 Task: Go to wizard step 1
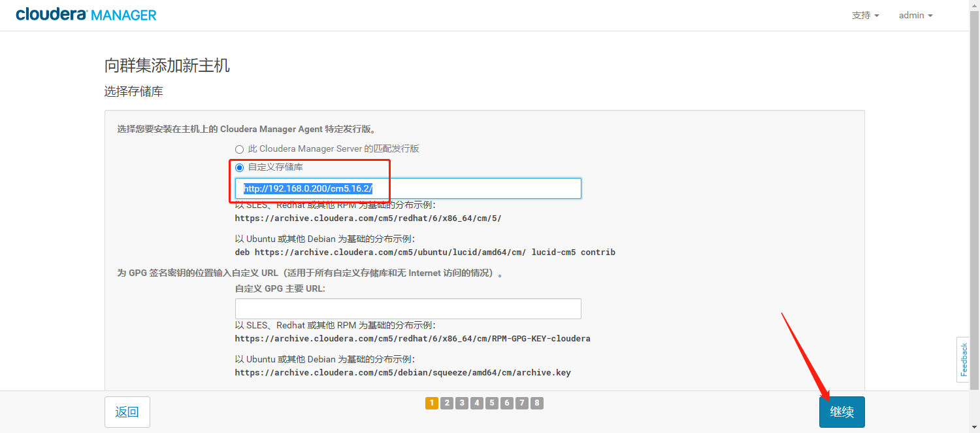click(x=432, y=403)
